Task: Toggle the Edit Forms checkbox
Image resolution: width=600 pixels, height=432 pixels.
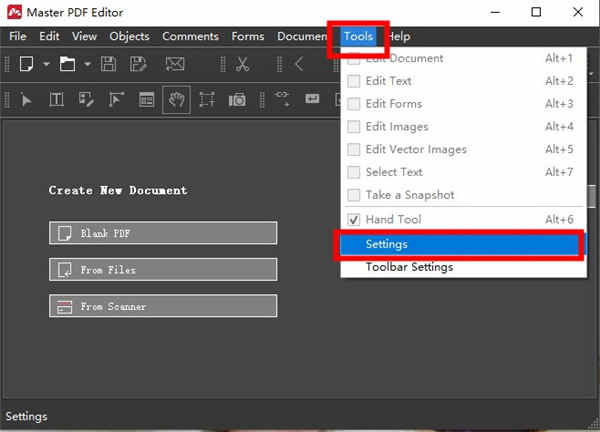Action: click(x=354, y=104)
